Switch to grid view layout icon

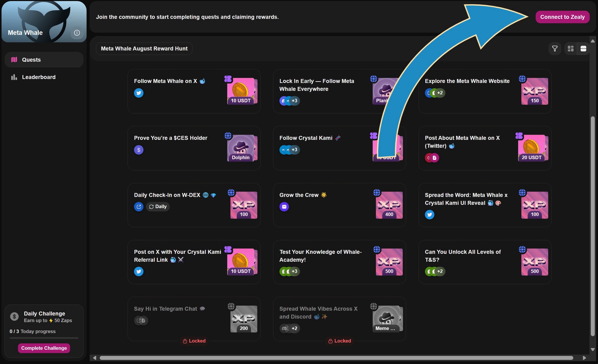click(571, 49)
